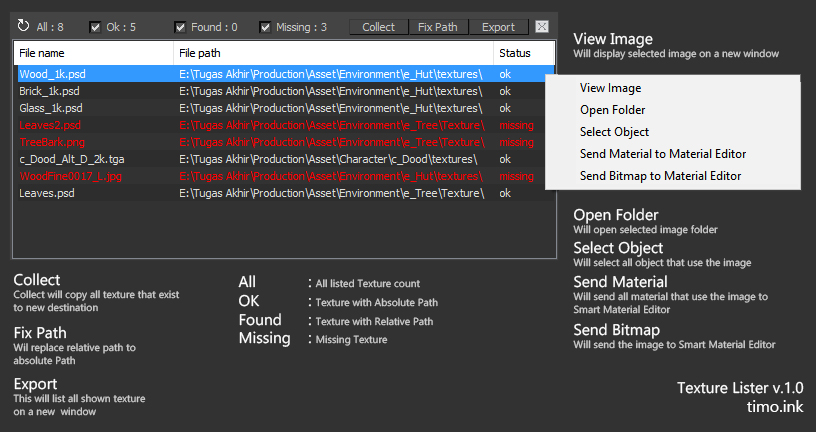Select Send Material to Material Editor

tap(662, 154)
